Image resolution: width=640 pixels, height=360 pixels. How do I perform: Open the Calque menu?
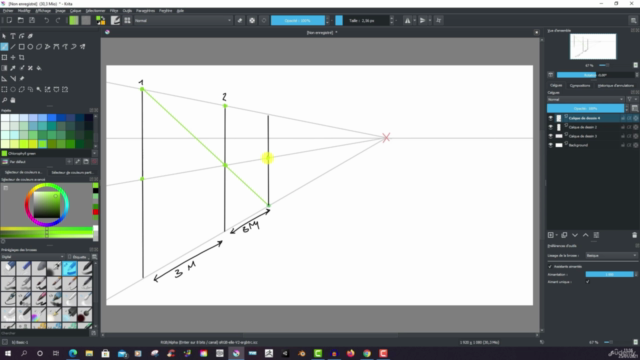[76, 11]
